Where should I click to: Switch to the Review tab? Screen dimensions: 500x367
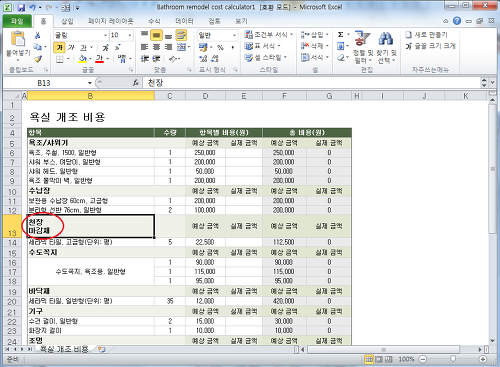click(214, 21)
